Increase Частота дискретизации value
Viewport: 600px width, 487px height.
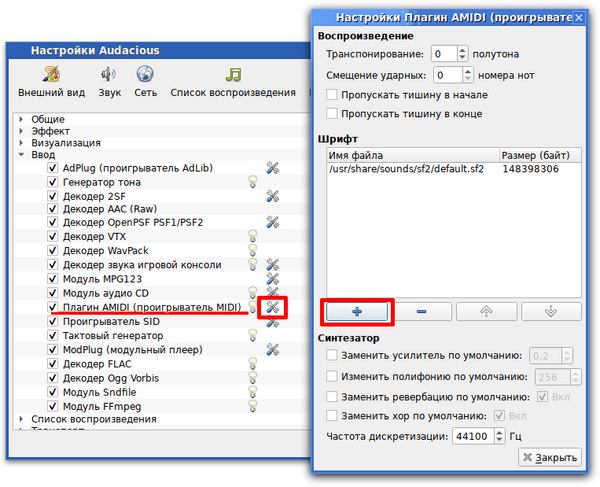(x=499, y=432)
